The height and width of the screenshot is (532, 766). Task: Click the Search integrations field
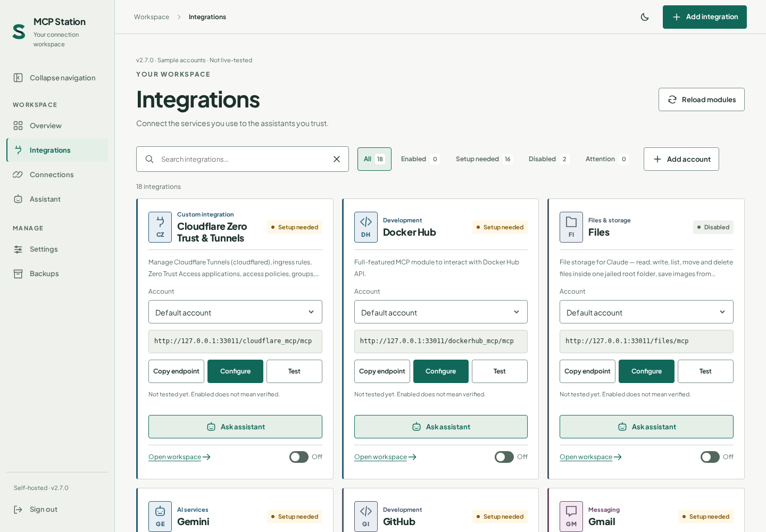click(x=243, y=159)
